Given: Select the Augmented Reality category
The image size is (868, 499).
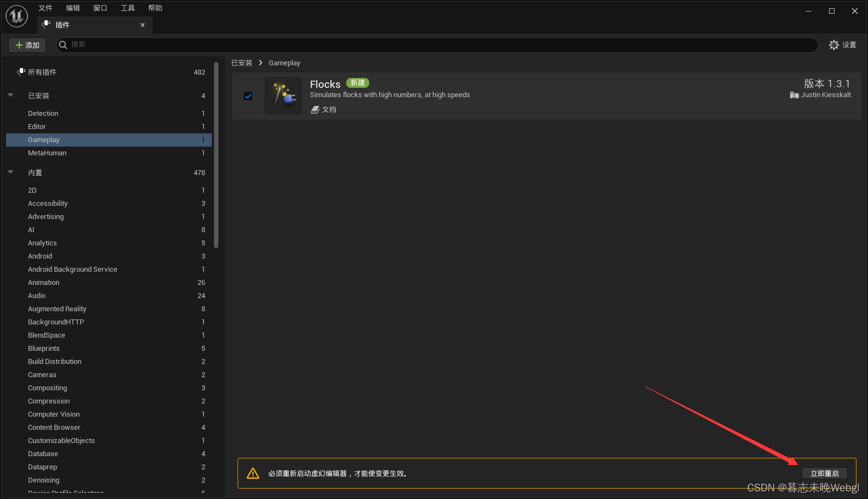Looking at the screenshot, I should tap(109, 309).
